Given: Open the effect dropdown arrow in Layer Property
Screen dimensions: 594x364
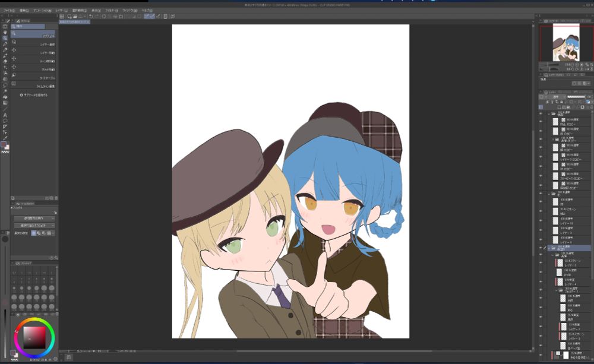Looking at the screenshot, I should [x=588, y=83].
